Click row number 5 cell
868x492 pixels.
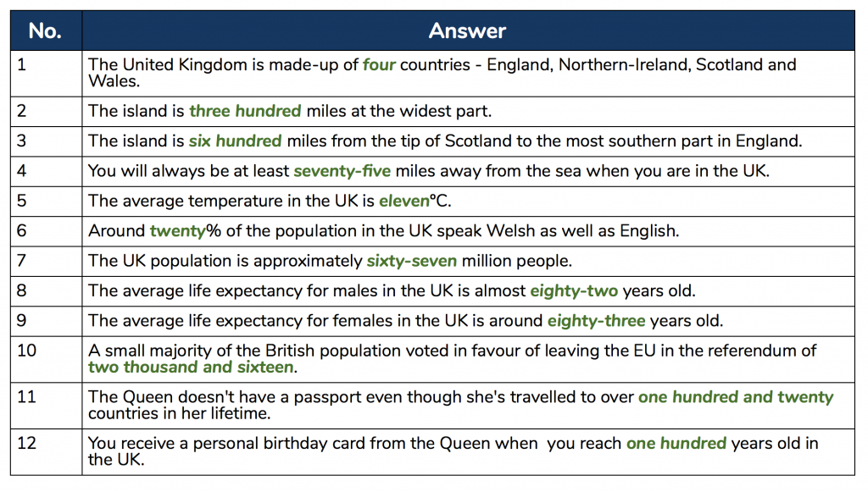click(46, 202)
